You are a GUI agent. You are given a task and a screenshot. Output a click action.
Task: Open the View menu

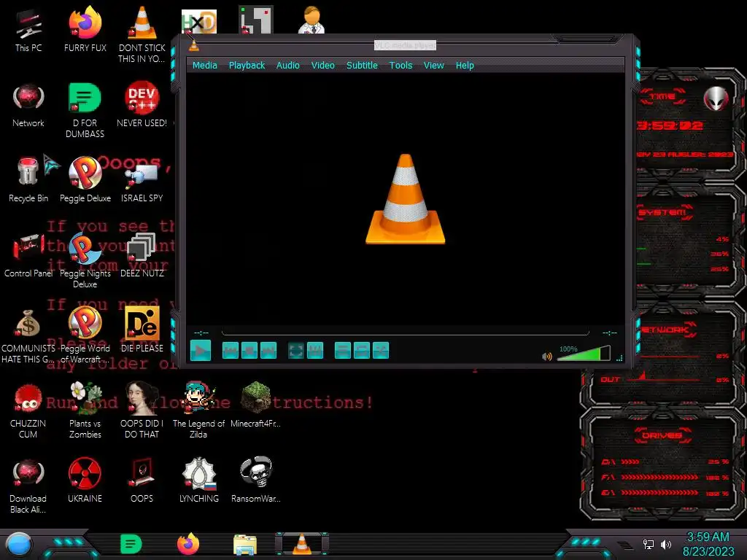433,65
